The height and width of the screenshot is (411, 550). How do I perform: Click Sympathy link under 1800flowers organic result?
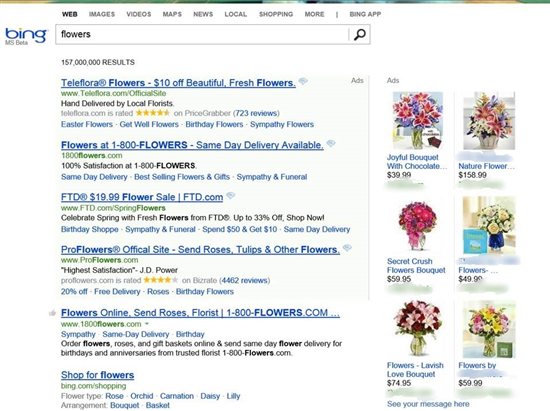point(78,334)
